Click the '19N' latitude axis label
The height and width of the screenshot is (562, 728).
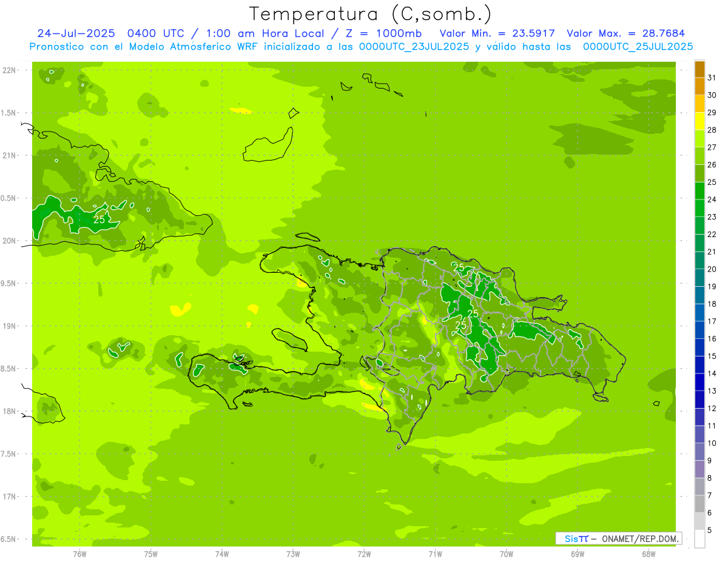pos(10,326)
